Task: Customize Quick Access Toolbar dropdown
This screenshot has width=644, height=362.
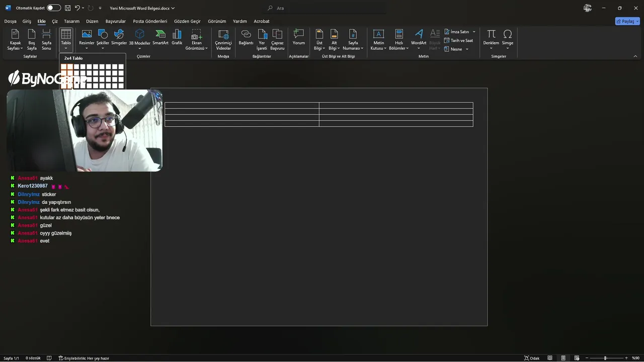Action: (x=100, y=8)
